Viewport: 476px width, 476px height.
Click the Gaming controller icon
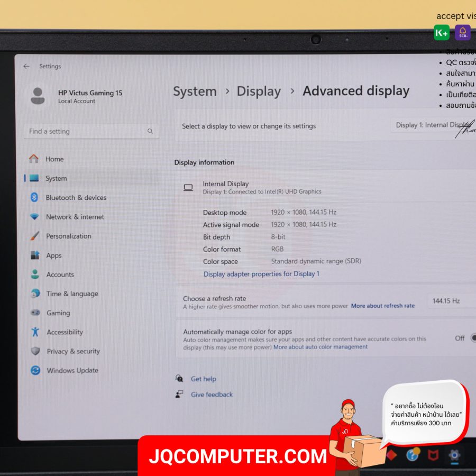(x=35, y=313)
